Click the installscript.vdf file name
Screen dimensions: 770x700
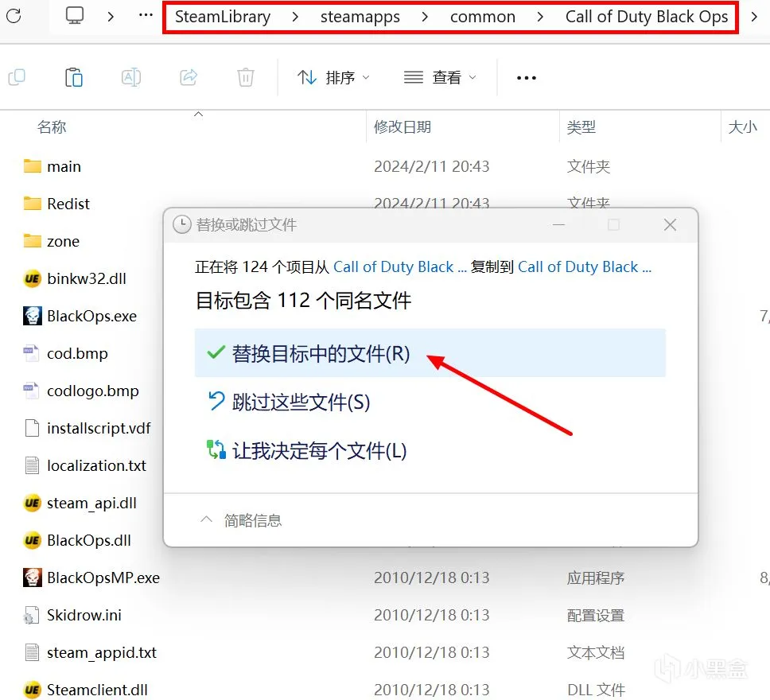tap(99, 428)
